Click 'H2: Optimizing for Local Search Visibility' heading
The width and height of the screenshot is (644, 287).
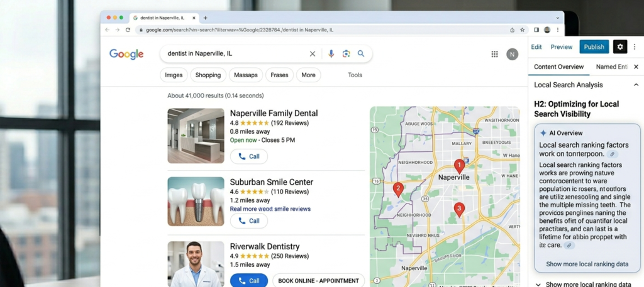pyautogui.click(x=577, y=109)
